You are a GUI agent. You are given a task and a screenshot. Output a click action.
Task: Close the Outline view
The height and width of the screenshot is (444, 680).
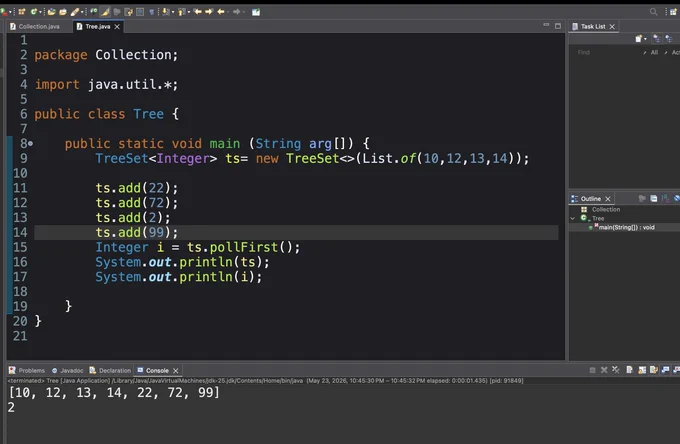tap(608, 199)
